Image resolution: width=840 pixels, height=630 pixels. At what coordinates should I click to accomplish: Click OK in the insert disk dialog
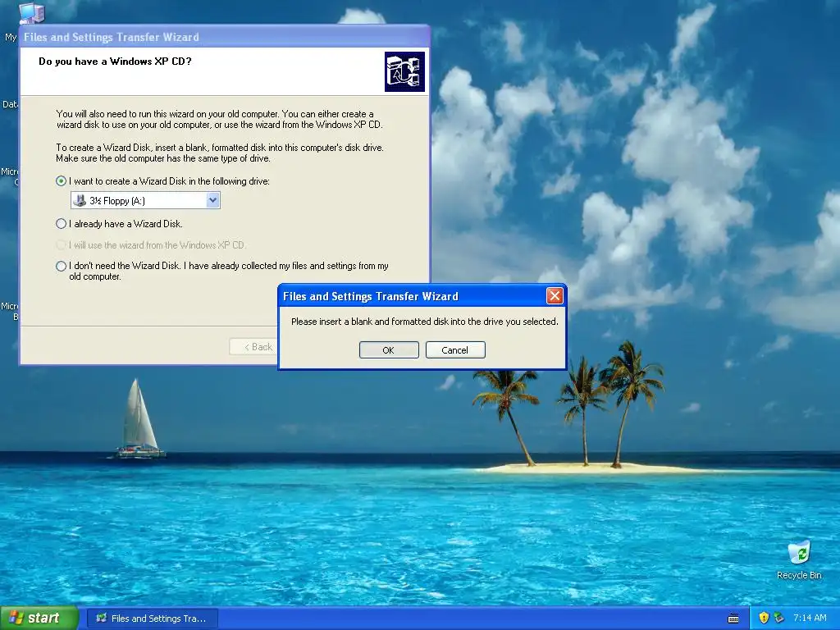click(x=389, y=349)
